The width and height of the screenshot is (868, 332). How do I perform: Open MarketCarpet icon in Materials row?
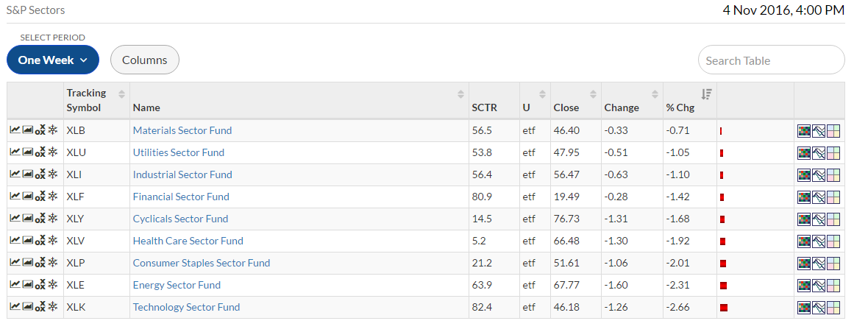804,131
